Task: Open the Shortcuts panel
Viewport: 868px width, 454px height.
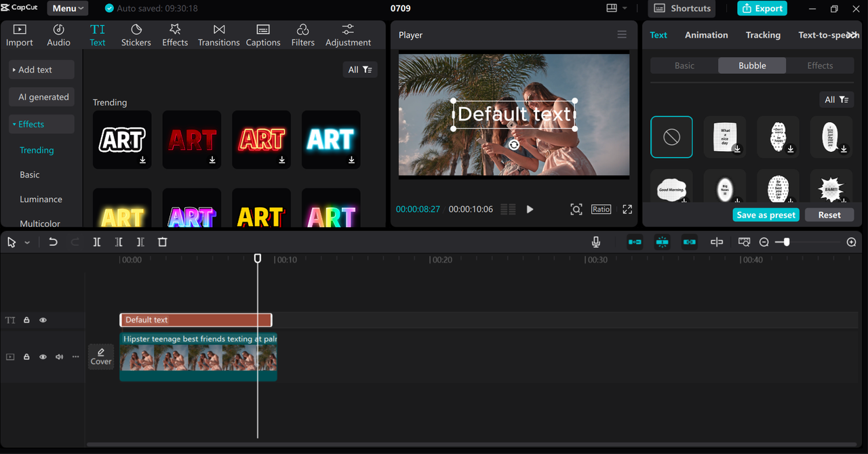Action: [x=682, y=8]
